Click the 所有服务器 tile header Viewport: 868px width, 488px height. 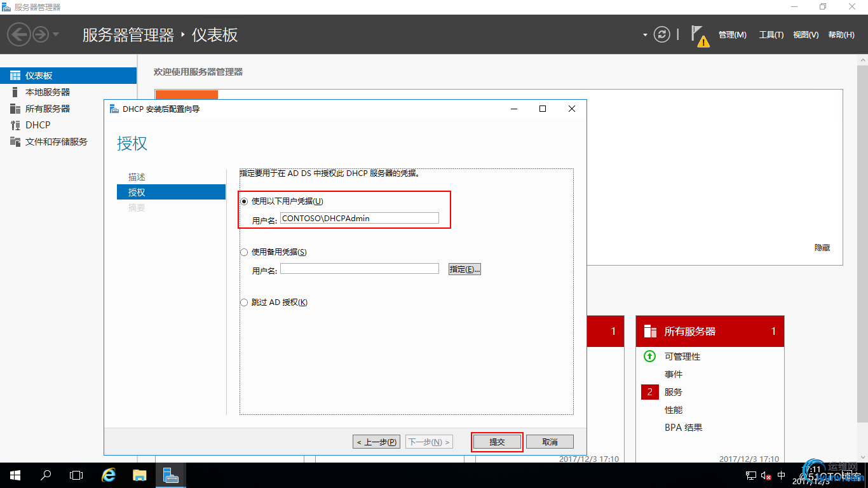[x=710, y=331]
